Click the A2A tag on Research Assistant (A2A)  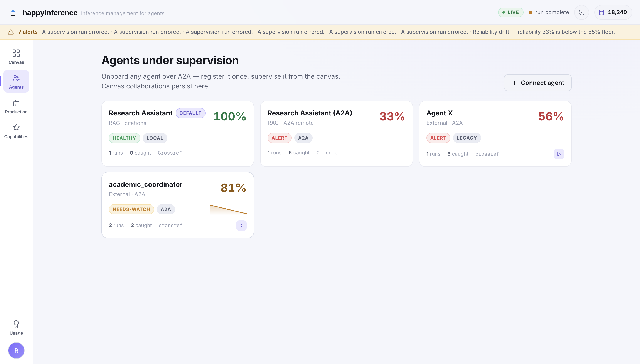click(x=303, y=138)
